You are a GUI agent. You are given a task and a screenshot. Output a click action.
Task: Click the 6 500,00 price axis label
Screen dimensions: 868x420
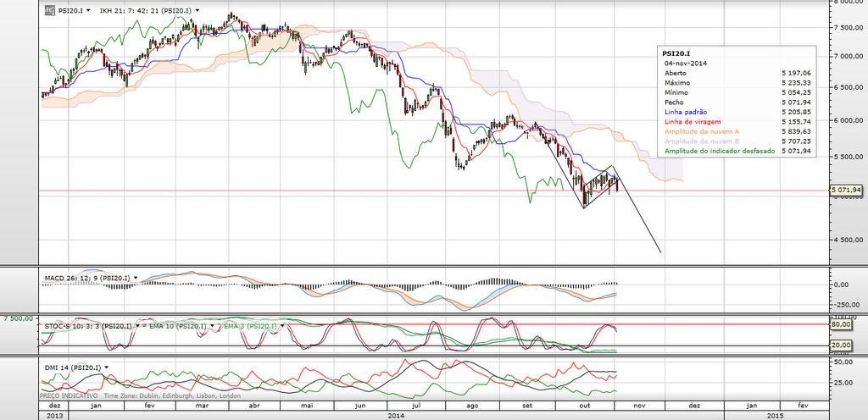pos(849,86)
